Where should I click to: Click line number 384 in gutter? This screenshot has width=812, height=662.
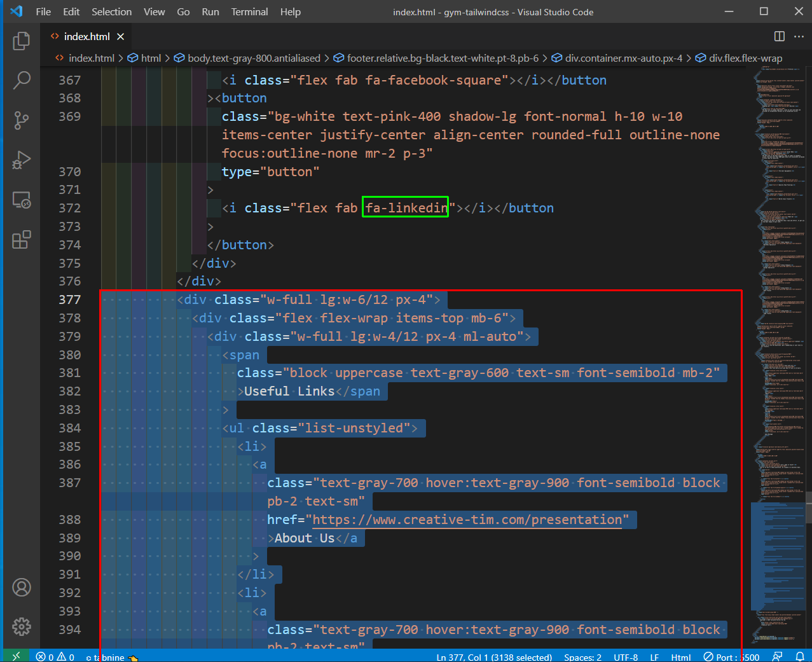pyautogui.click(x=70, y=428)
